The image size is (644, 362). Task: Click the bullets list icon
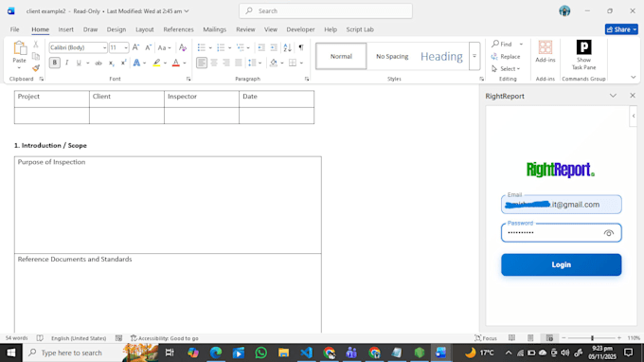[x=201, y=47]
